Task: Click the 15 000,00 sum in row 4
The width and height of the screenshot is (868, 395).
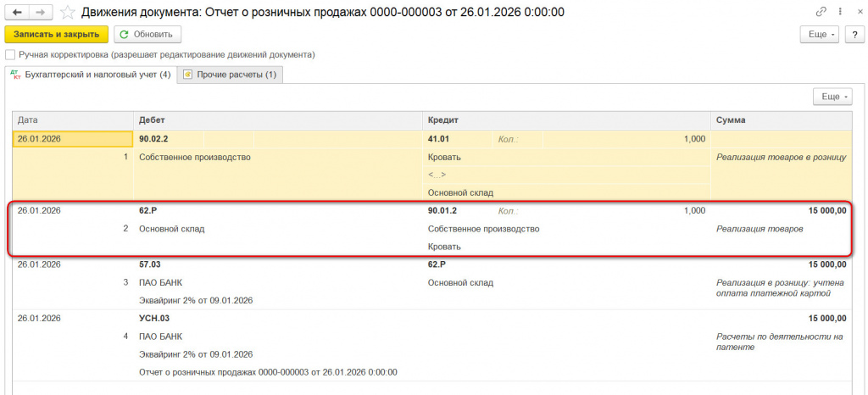Action: click(826, 318)
